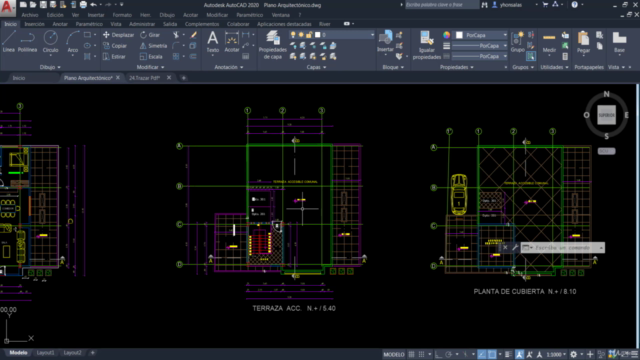Open the Ventana menu
Viewport: 640px width, 360px height.
[x=280, y=15]
